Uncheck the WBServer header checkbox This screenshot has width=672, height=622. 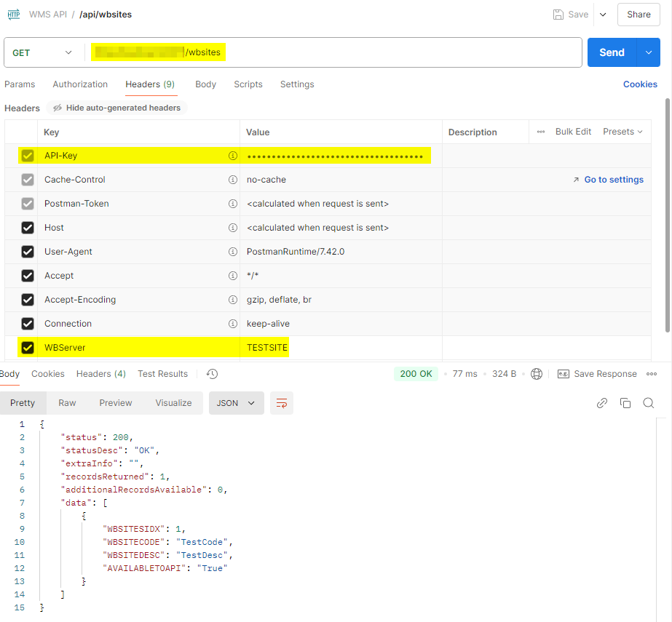tap(28, 348)
